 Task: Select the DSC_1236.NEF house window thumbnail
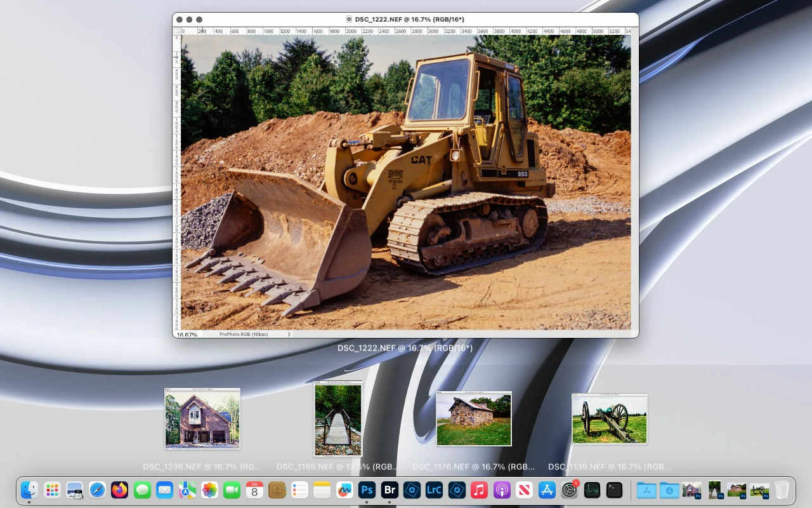point(202,418)
